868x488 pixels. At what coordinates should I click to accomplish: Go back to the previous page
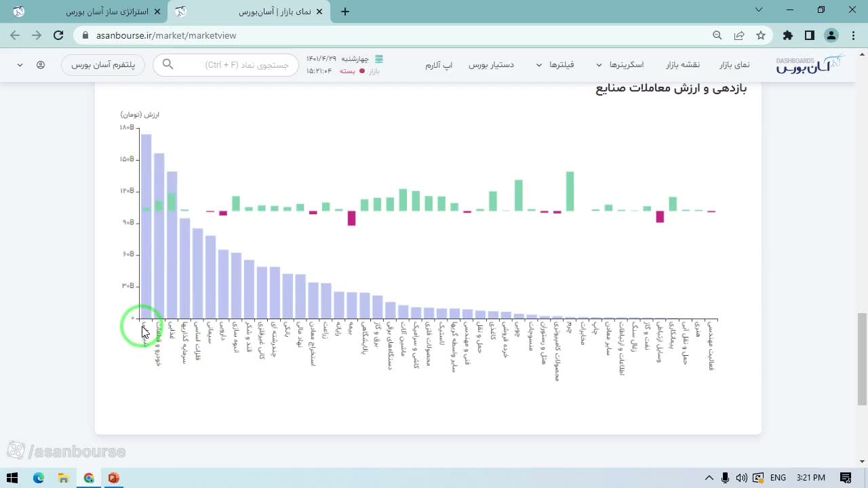tap(15, 35)
